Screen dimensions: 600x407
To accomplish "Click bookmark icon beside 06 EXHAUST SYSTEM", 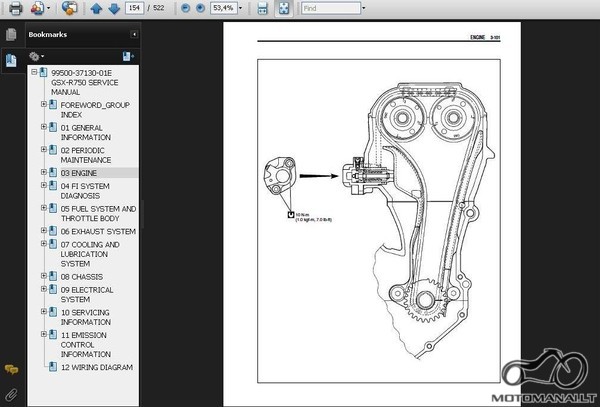I will (x=53, y=231).
